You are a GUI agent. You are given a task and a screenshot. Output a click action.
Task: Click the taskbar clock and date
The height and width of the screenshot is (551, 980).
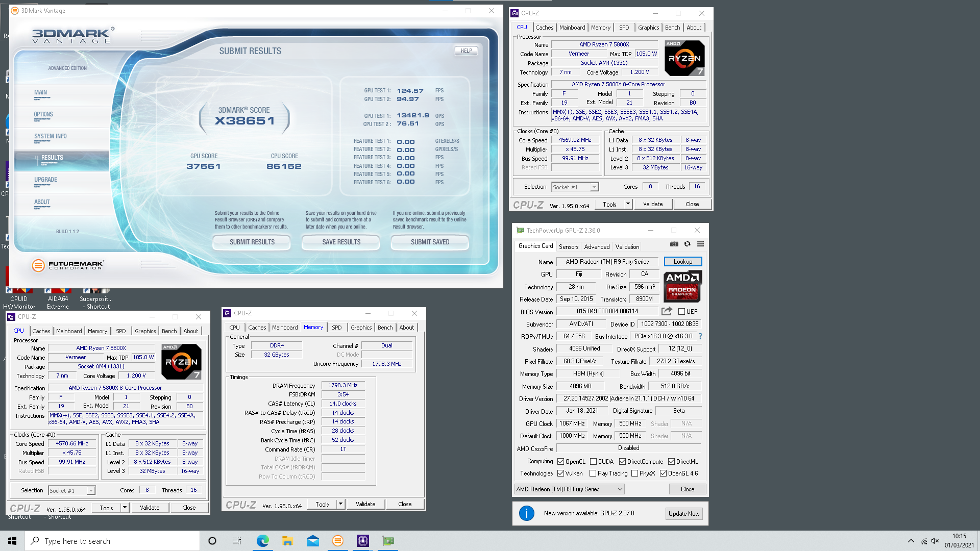coord(959,541)
